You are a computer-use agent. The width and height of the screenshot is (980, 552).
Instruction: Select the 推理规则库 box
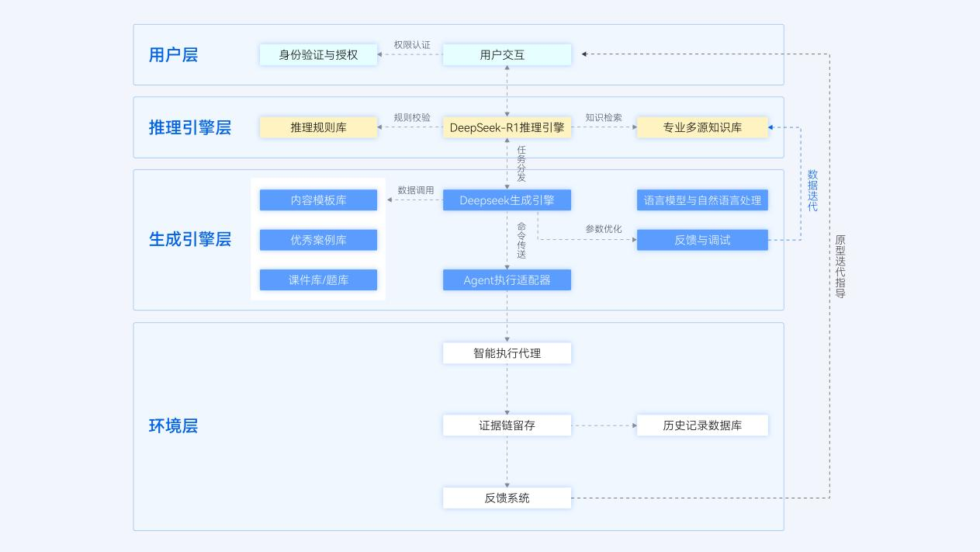[x=318, y=127]
